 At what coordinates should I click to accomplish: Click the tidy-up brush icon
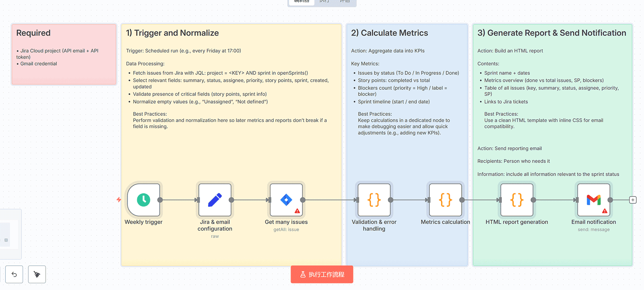coord(37,274)
